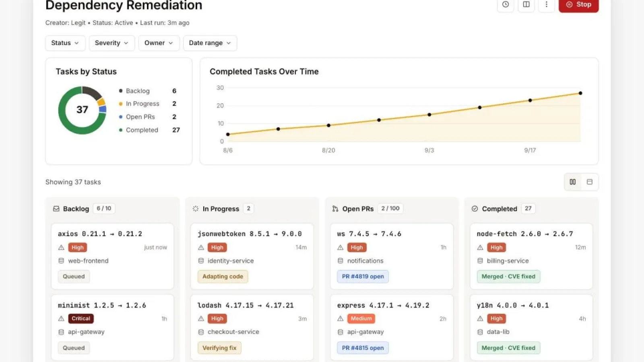Open the Date range filter dropdown

[x=210, y=43]
